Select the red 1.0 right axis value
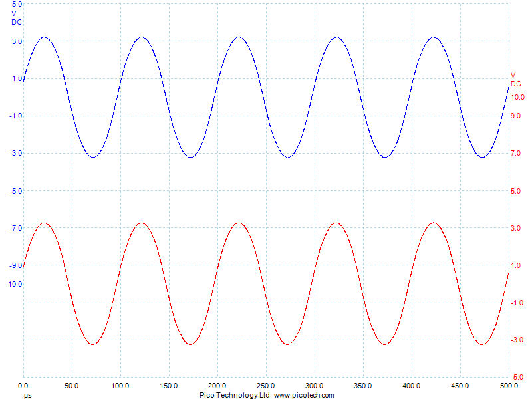The width and height of the screenshot is (532, 399). tap(516, 265)
